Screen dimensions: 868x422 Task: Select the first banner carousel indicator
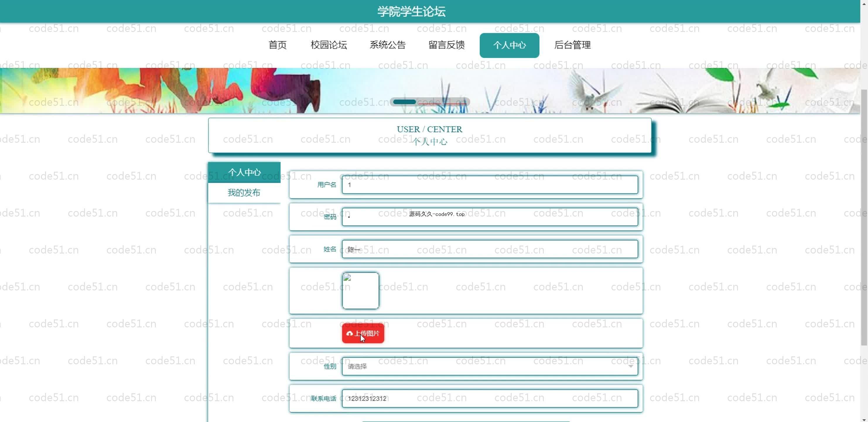[404, 102]
